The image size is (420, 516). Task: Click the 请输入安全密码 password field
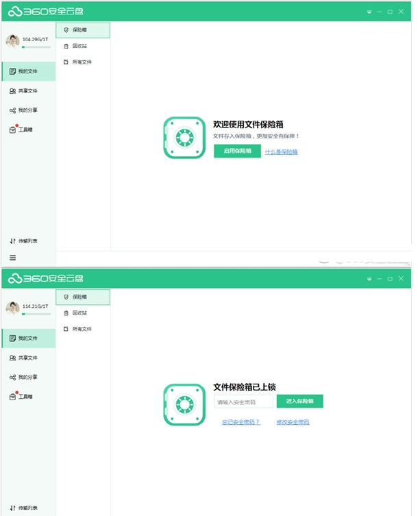click(x=244, y=402)
